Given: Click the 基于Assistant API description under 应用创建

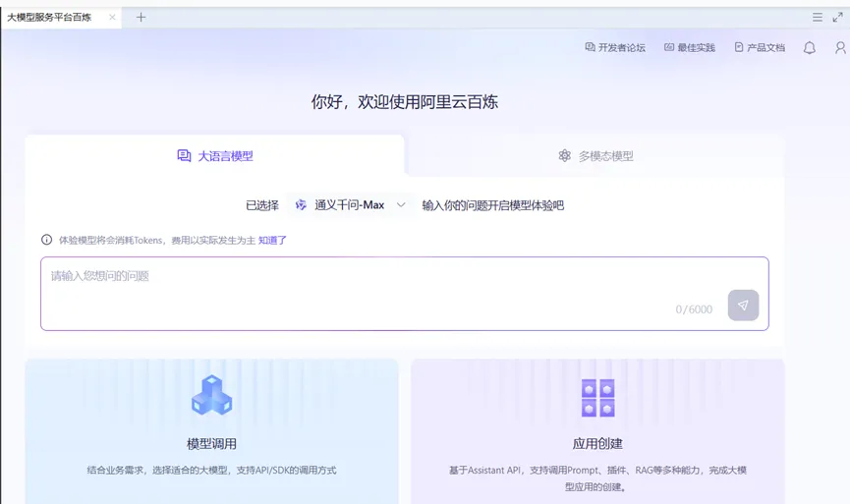Looking at the screenshot, I should point(597,478).
